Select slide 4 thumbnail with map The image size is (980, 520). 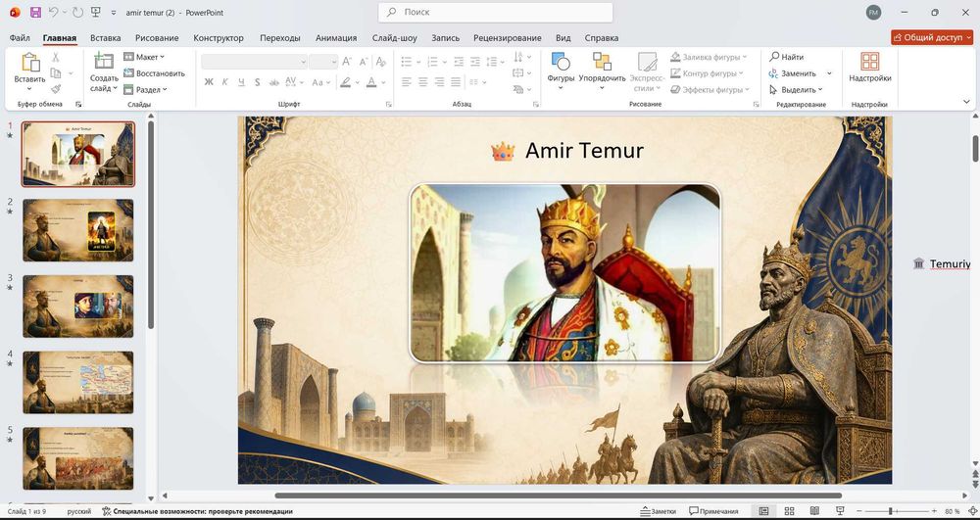(x=78, y=382)
